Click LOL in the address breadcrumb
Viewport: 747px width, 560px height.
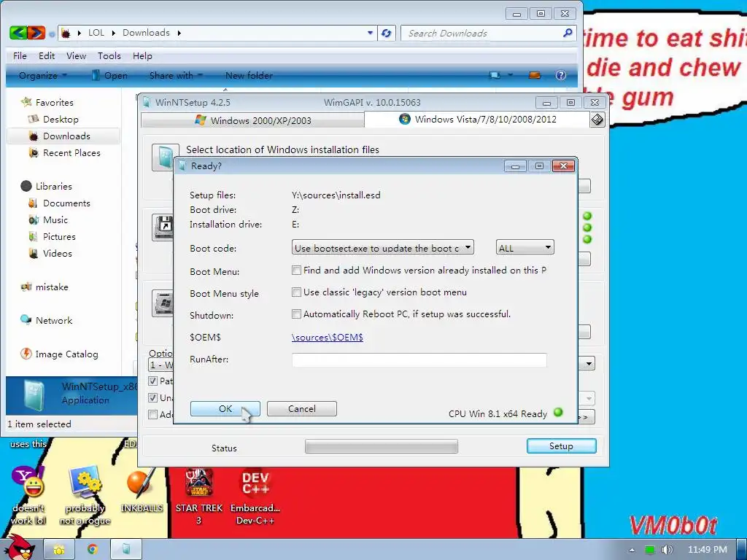coord(96,33)
